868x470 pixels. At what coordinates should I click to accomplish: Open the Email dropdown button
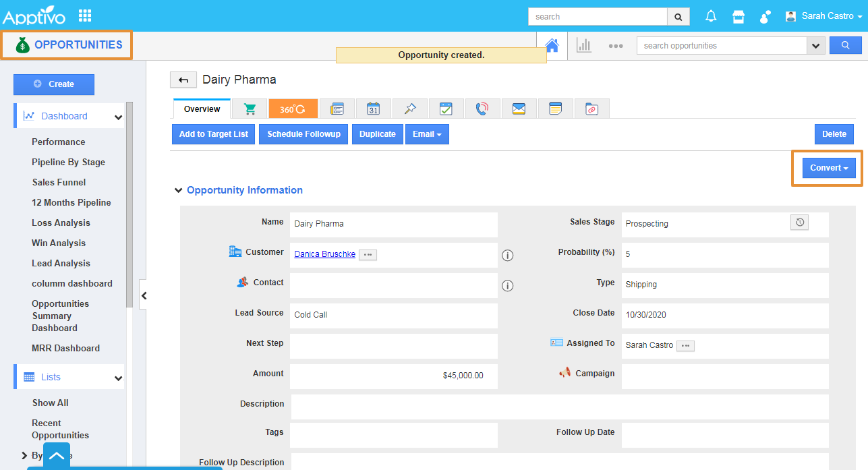pos(426,134)
